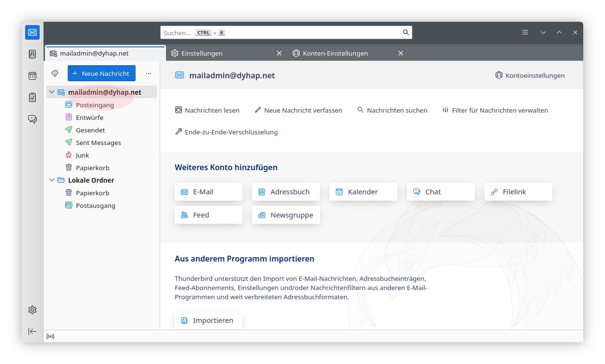This screenshot has width=605, height=364.
Task: Collapse the spaces toolbar with arrow icon
Action: click(x=32, y=331)
